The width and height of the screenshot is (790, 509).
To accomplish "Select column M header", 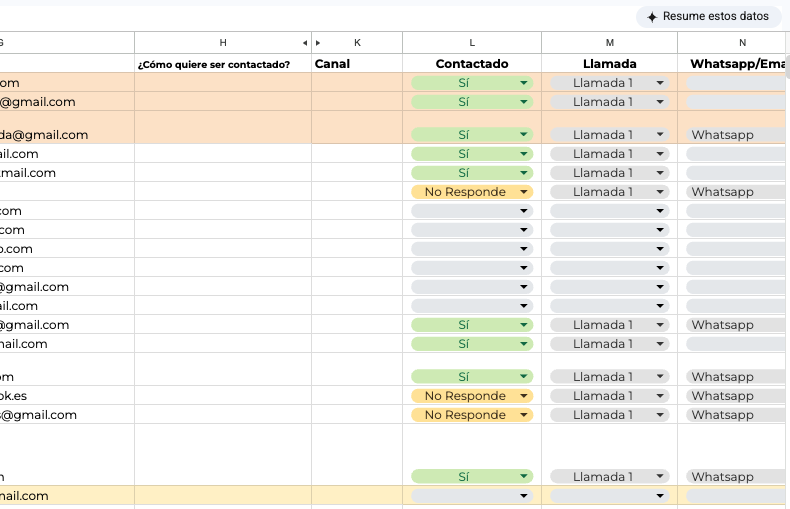I will pos(609,43).
